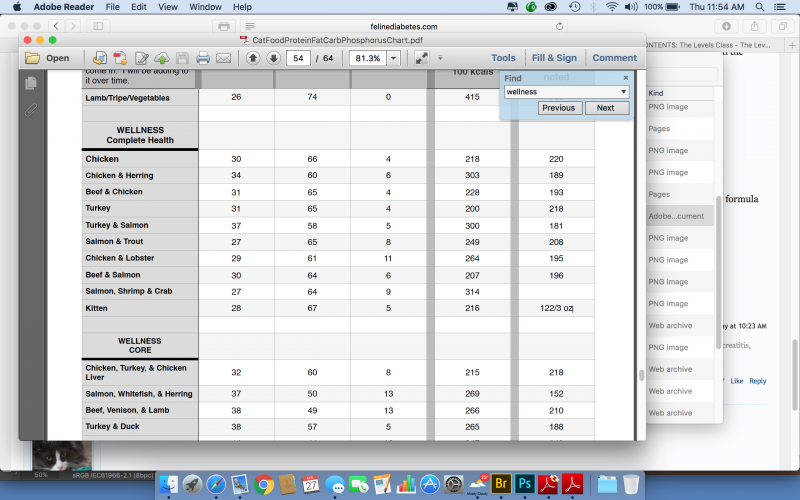
Task: Click the Open folder button in Adobe Reader
Action: coord(47,58)
